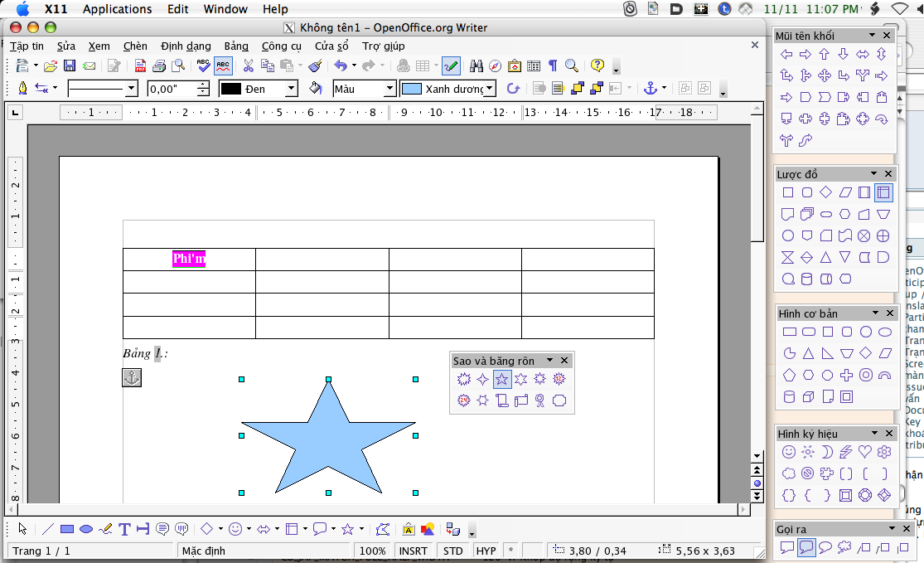Click the Area fill bucket icon

click(315, 89)
